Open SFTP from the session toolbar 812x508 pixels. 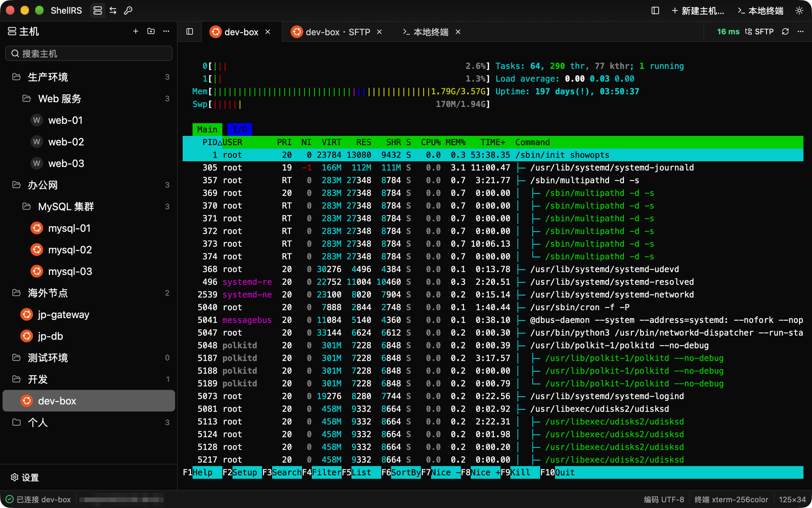pyautogui.click(x=759, y=31)
